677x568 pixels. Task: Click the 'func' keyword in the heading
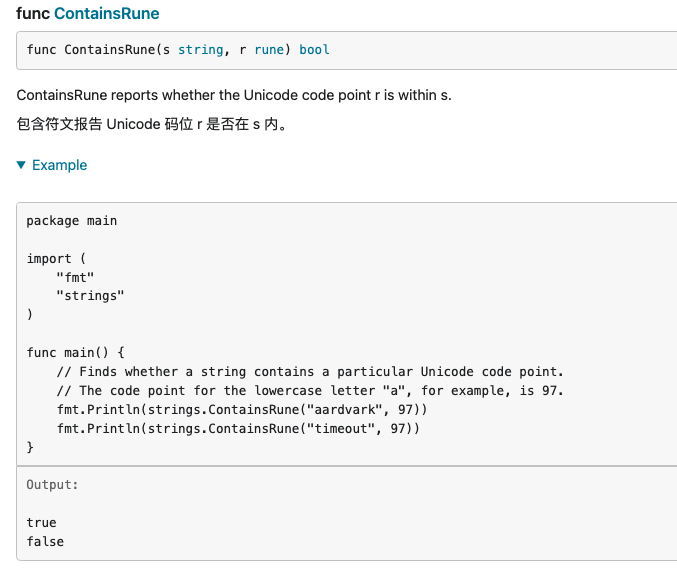[x=33, y=14]
